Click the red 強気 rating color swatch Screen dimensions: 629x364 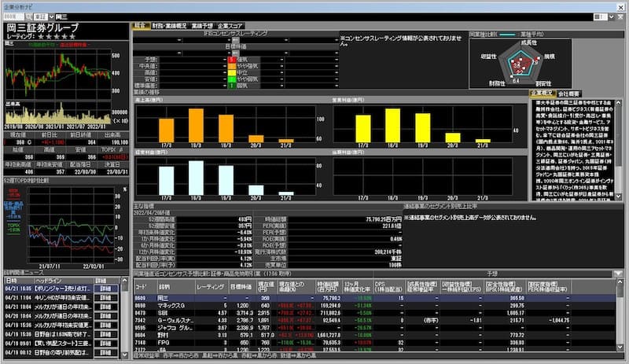pyautogui.click(x=231, y=60)
